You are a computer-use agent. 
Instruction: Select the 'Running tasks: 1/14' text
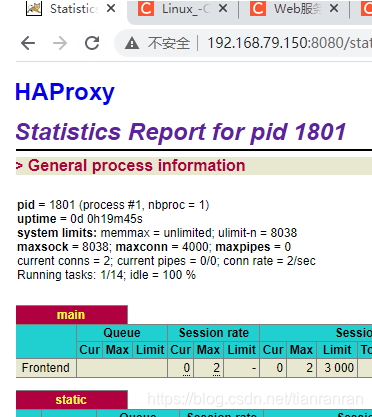pyautogui.click(x=70, y=275)
